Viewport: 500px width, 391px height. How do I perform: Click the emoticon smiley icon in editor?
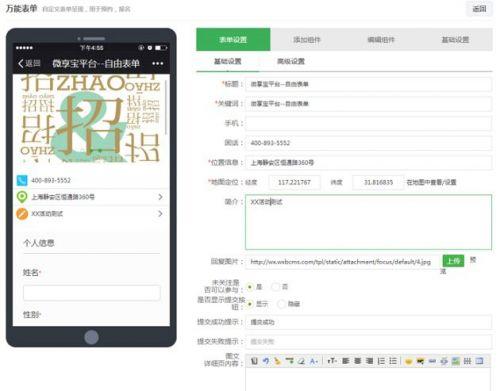408,361
